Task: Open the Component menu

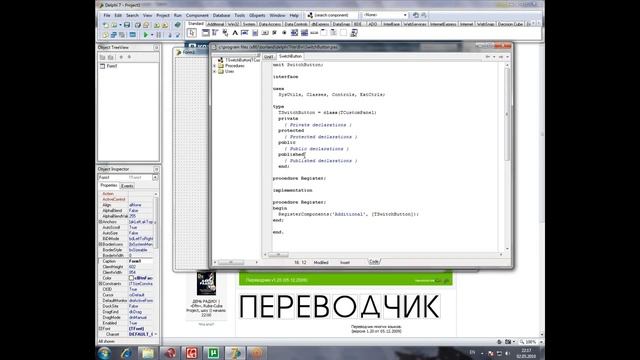Action: [197, 16]
